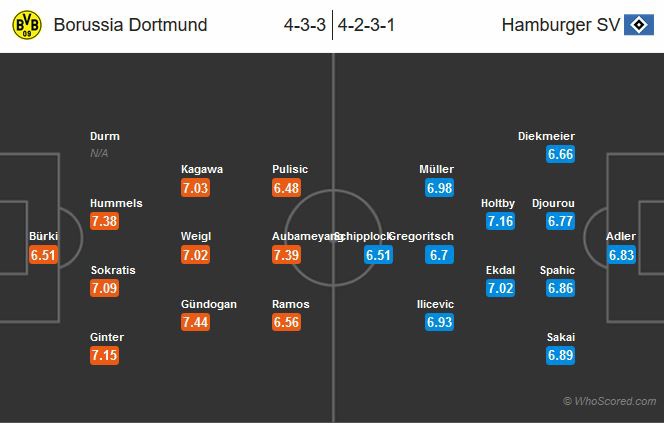Click the player name Müller

pos(436,169)
